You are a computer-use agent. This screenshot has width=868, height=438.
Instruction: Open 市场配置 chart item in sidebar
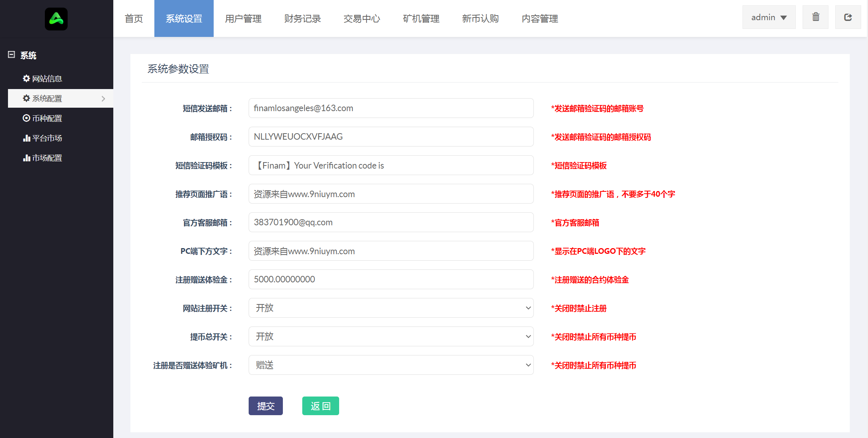coord(42,158)
